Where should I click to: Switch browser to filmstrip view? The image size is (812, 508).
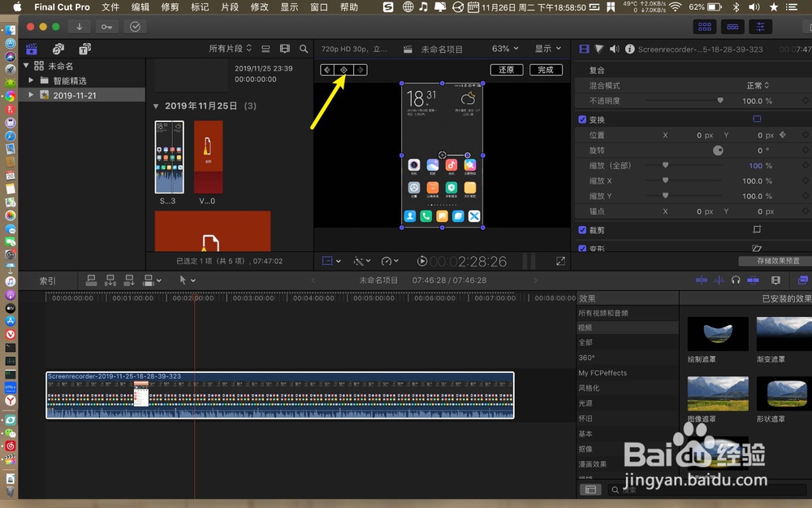[x=285, y=49]
